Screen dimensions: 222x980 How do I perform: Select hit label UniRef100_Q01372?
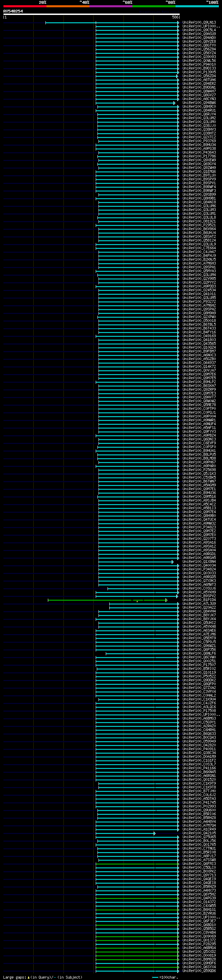[x=199, y=940]
